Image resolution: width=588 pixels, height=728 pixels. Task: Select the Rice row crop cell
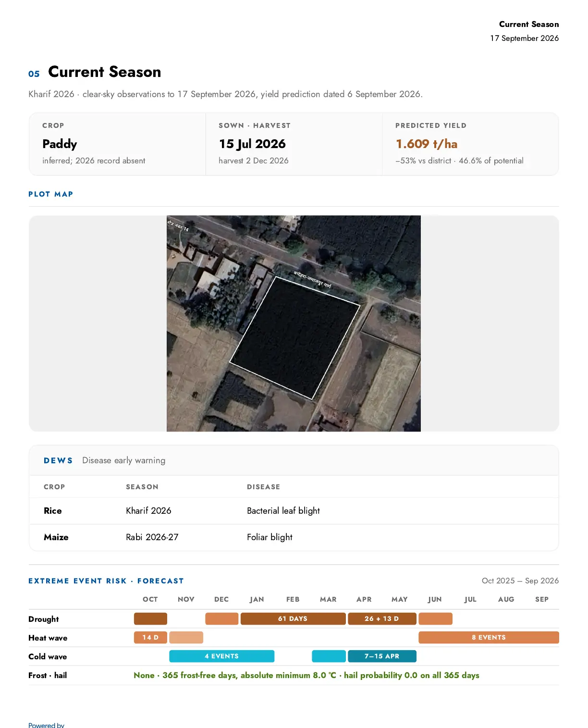(x=53, y=511)
